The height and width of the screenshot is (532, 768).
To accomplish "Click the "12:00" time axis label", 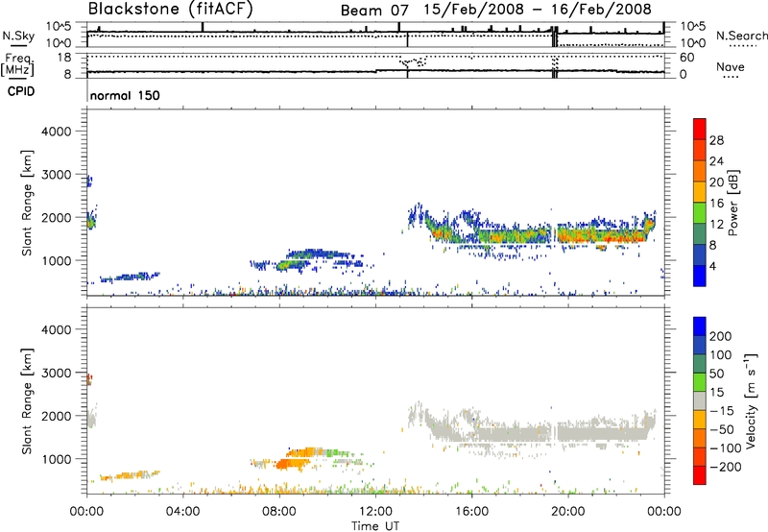I will pos(375,512).
